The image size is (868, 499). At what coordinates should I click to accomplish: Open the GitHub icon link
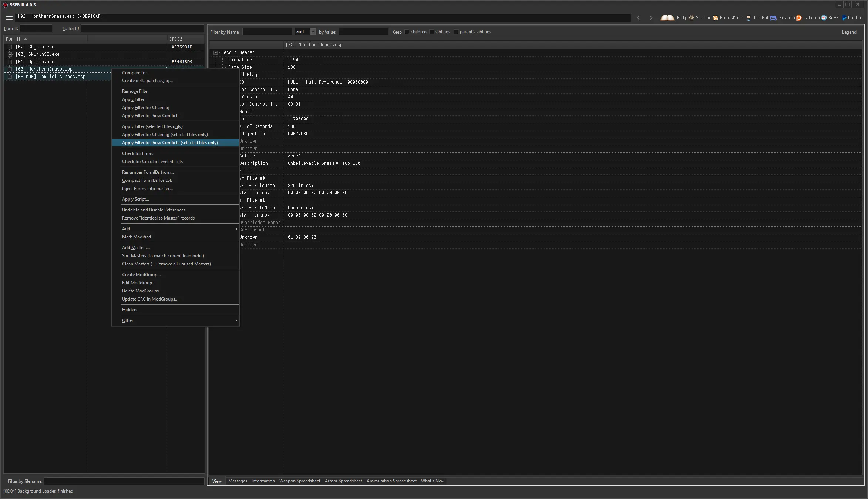(749, 17)
